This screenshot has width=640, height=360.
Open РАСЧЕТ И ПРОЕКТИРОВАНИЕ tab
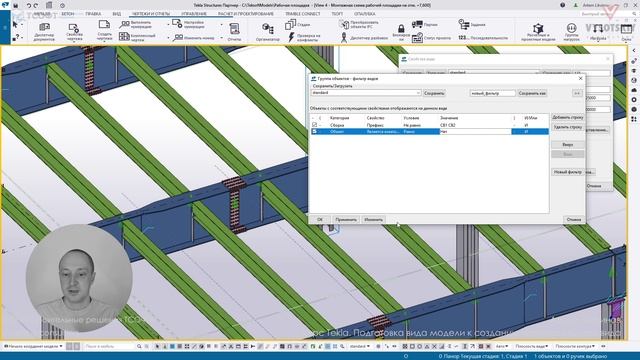tap(246, 14)
